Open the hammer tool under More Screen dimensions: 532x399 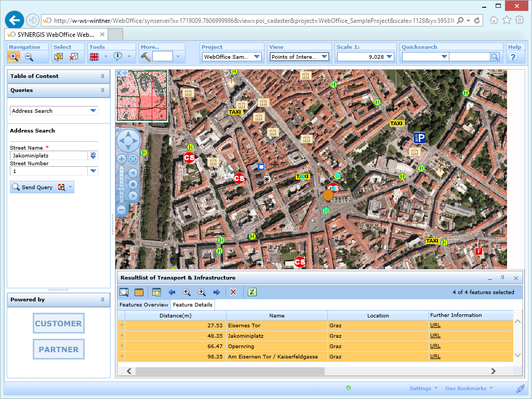click(x=145, y=57)
